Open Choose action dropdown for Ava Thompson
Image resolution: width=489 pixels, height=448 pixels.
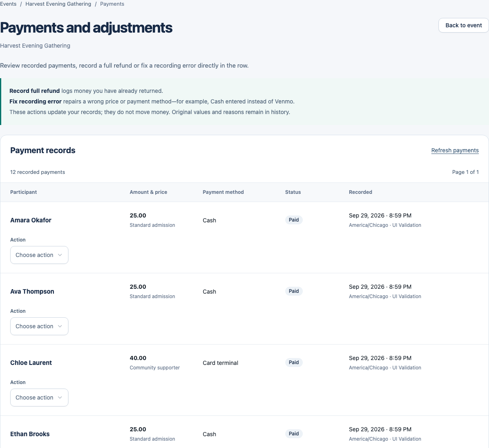point(39,326)
